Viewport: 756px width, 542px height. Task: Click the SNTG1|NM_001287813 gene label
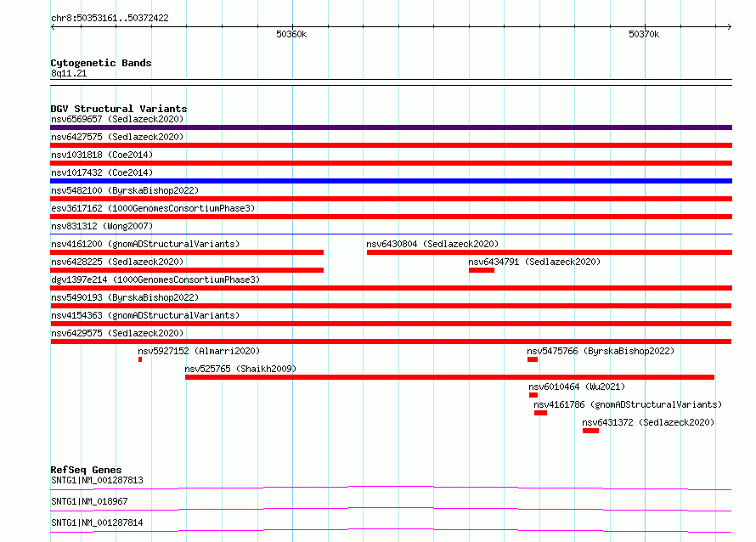click(97, 480)
